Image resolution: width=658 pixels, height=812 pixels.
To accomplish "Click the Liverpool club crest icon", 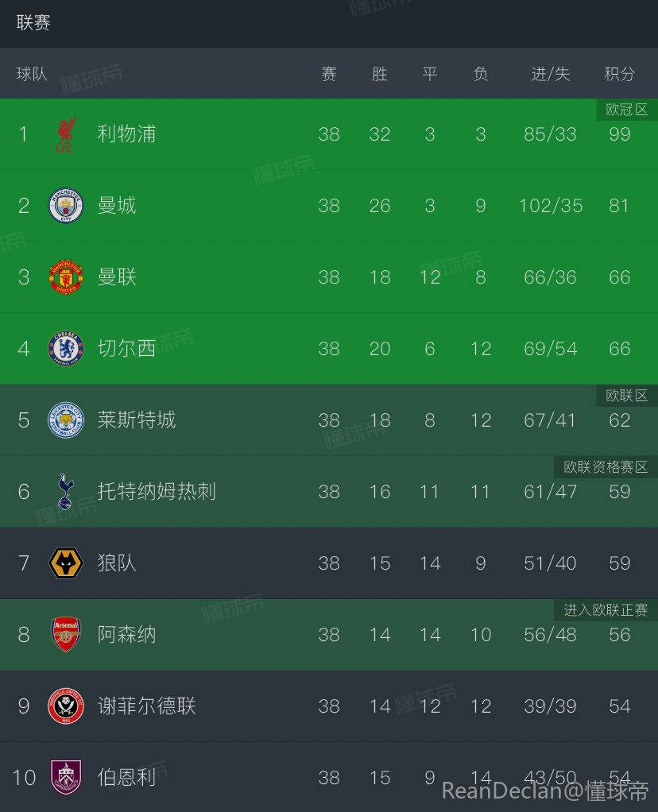I will [66, 134].
